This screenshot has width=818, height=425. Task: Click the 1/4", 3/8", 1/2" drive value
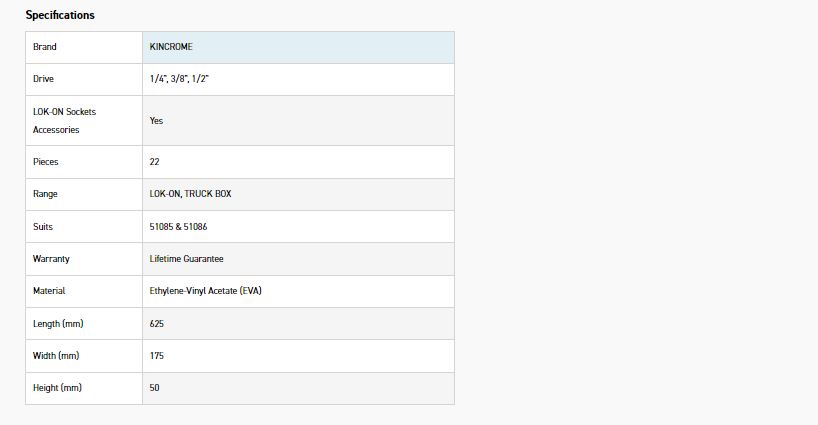coord(178,78)
